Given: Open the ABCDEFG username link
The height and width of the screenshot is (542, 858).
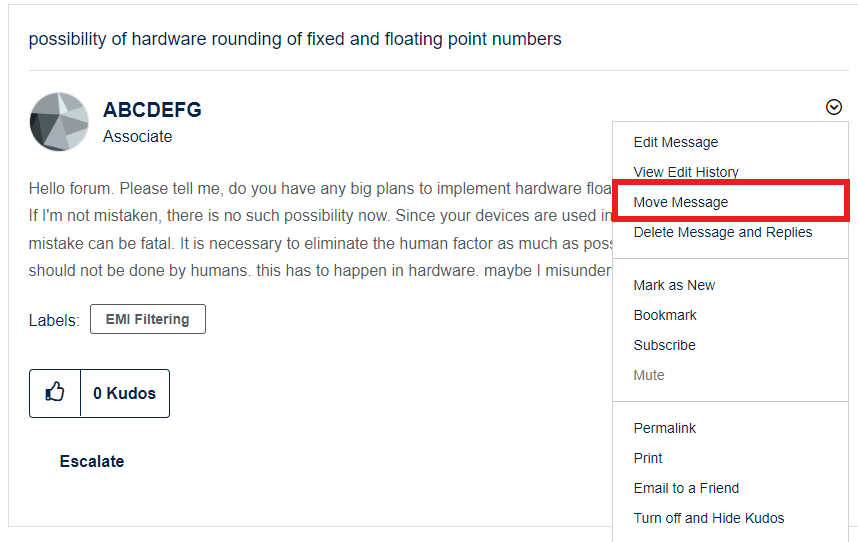Looking at the screenshot, I should click(x=152, y=110).
